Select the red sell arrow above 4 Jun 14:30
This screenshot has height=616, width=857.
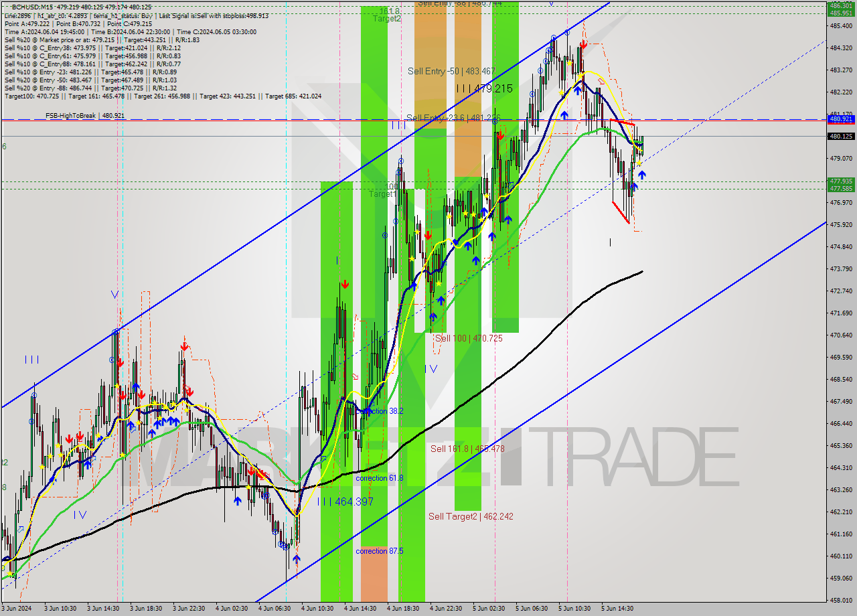[x=344, y=284]
